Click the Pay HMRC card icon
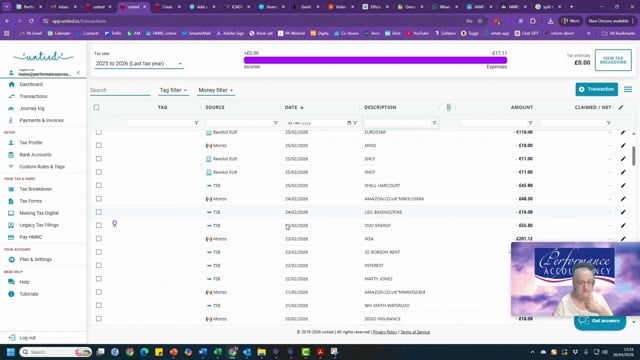Screen dimensions: 640x360 pos(11,237)
